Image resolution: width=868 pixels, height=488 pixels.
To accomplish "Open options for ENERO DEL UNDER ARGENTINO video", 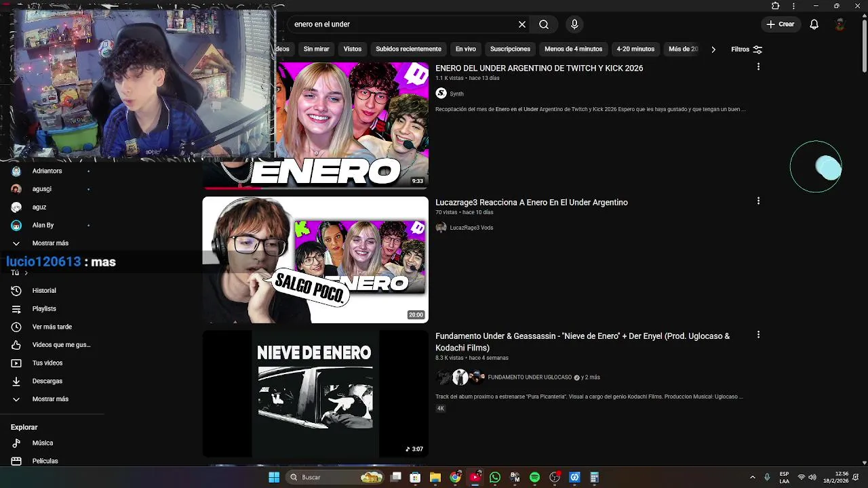I will tap(758, 67).
